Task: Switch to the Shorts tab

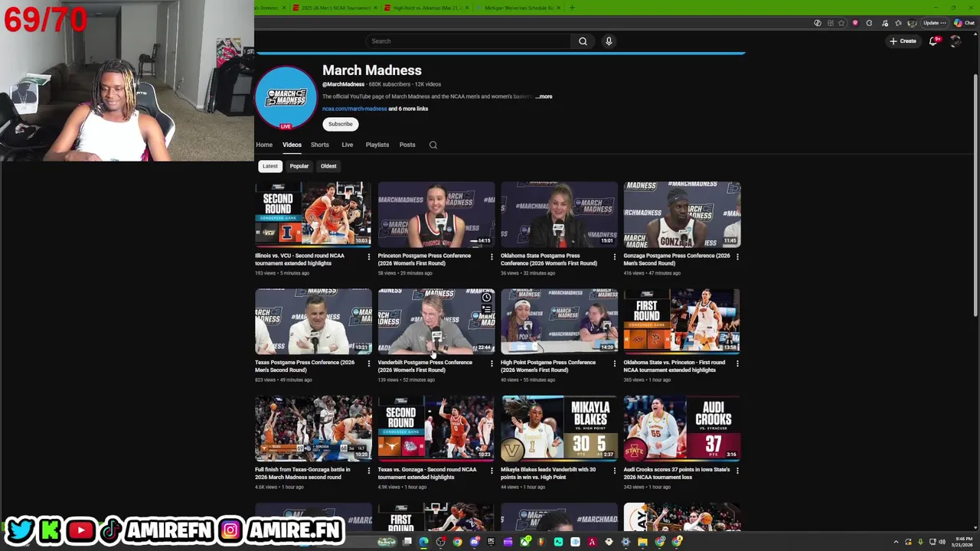Action: click(x=320, y=145)
